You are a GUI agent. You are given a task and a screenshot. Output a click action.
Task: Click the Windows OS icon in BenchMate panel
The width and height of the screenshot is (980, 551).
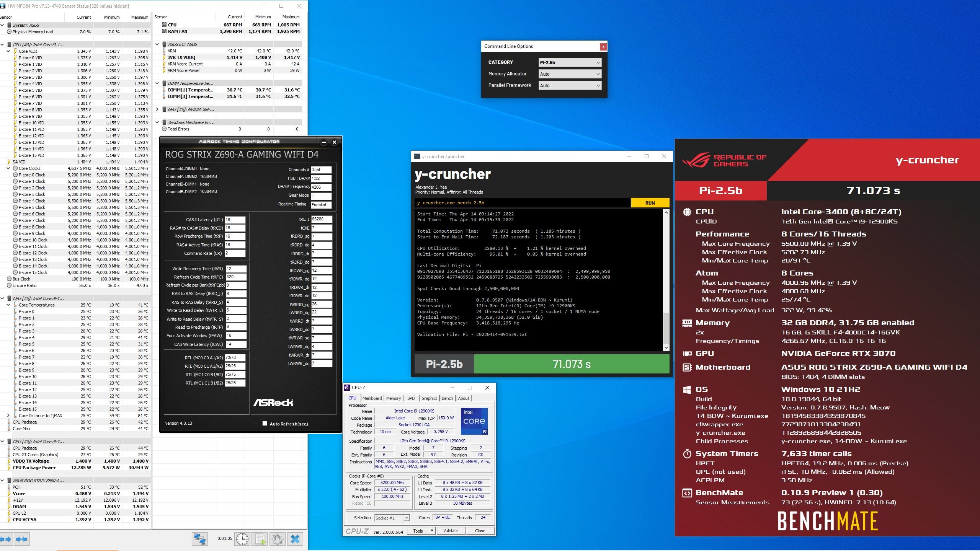[687, 390]
